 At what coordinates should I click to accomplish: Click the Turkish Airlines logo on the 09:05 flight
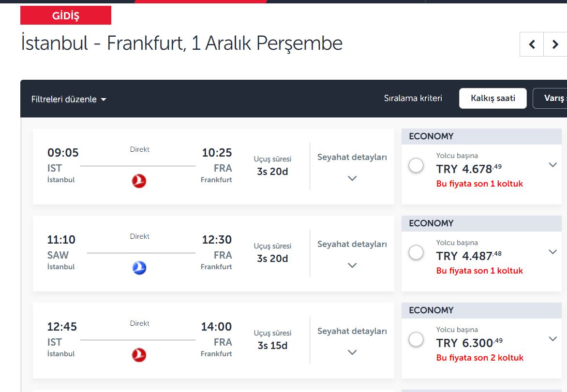(x=139, y=181)
